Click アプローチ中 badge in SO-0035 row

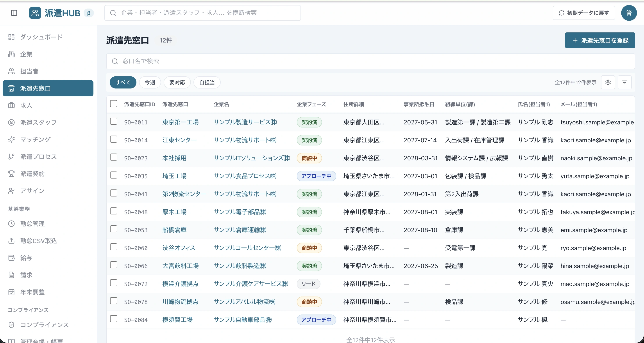tap(317, 176)
